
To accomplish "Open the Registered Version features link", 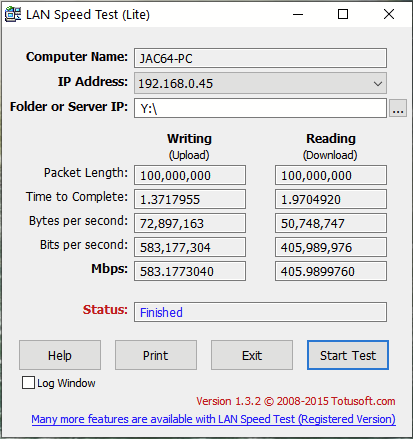I will (213, 419).
